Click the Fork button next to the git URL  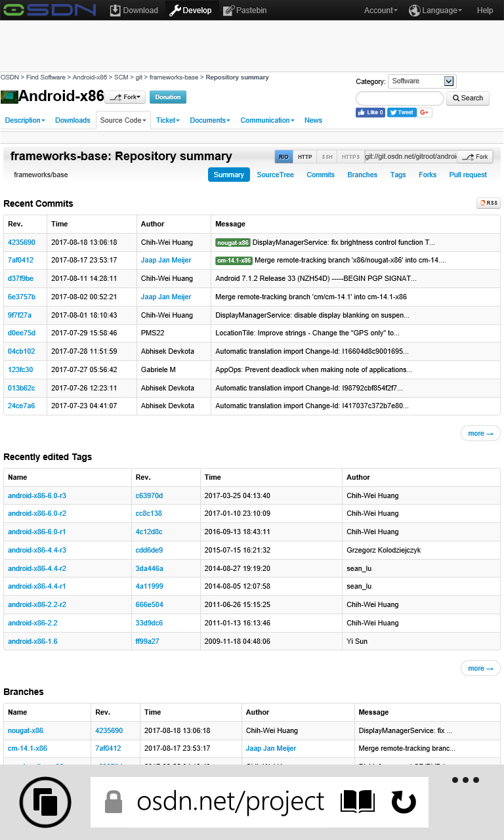pos(476,157)
